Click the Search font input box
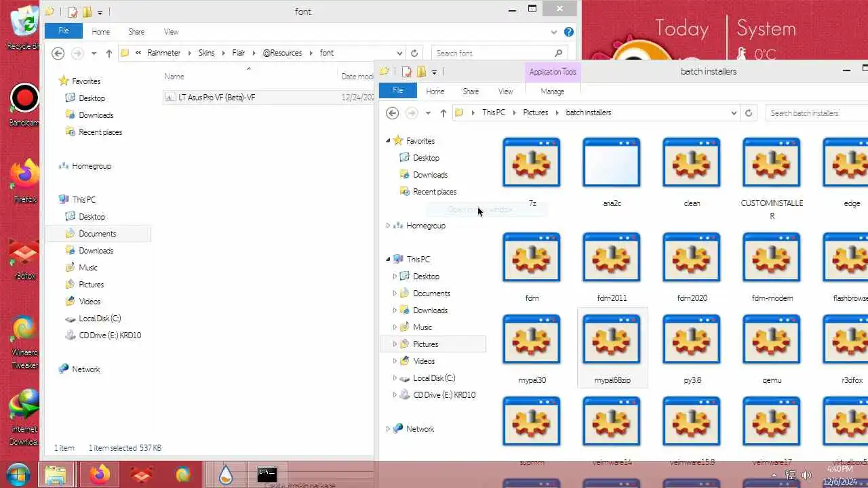This screenshot has width=868, height=488. (x=499, y=53)
